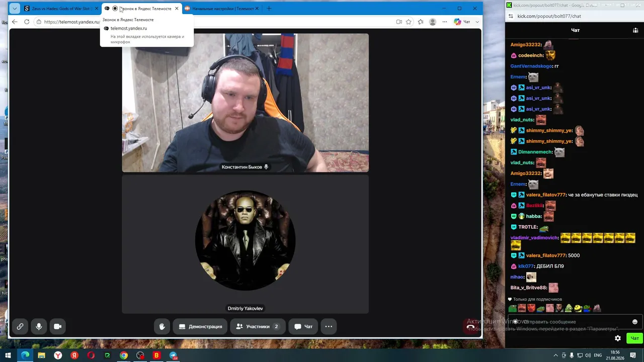The height and width of the screenshot is (362, 644).
Task: Open Bita_v_Britve88's profile in chat
Action: click(x=528, y=288)
